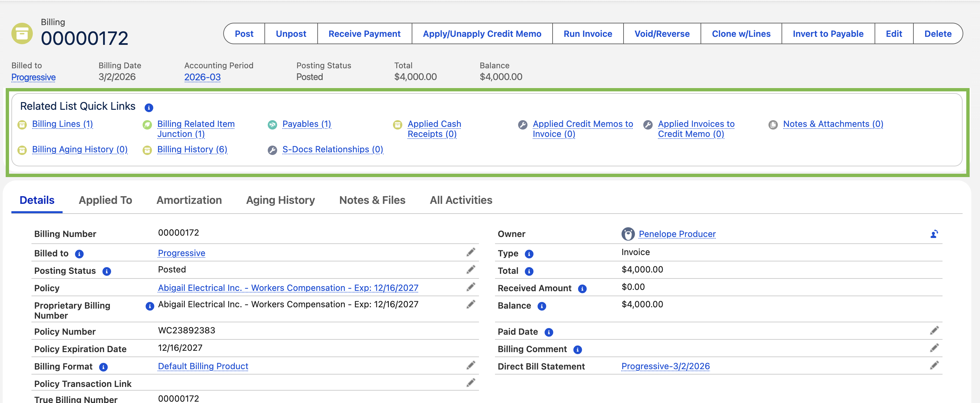Open the Aging History tab

coord(280,200)
